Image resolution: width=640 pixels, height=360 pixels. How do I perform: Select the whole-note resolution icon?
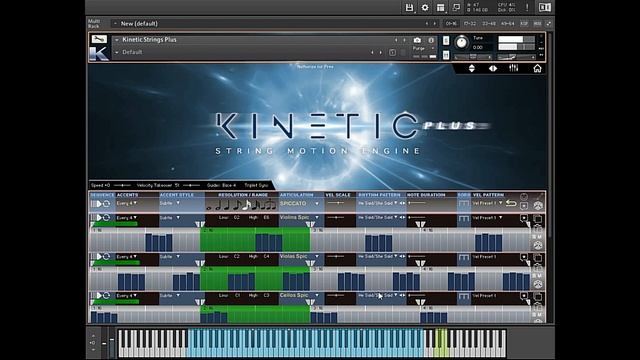pos(209,208)
